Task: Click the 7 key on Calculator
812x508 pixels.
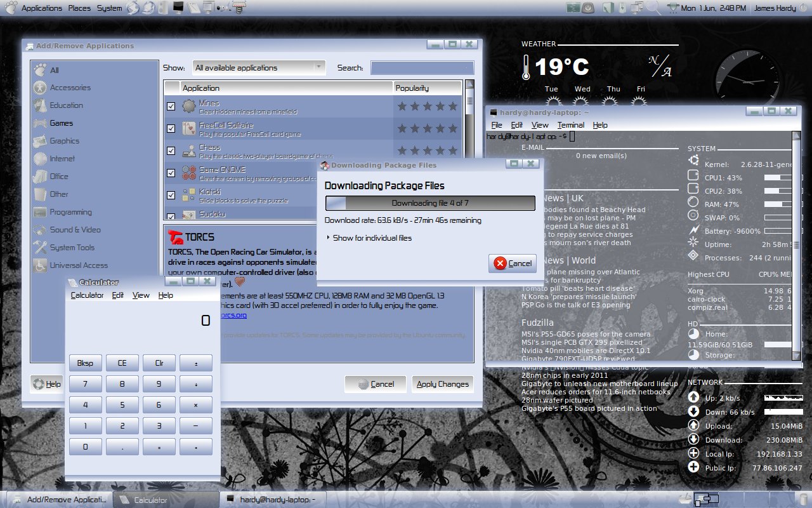Action: click(x=85, y=384)
